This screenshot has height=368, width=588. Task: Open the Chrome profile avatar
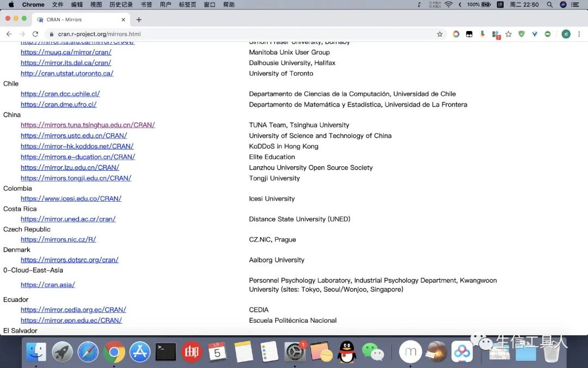[566, 34]
